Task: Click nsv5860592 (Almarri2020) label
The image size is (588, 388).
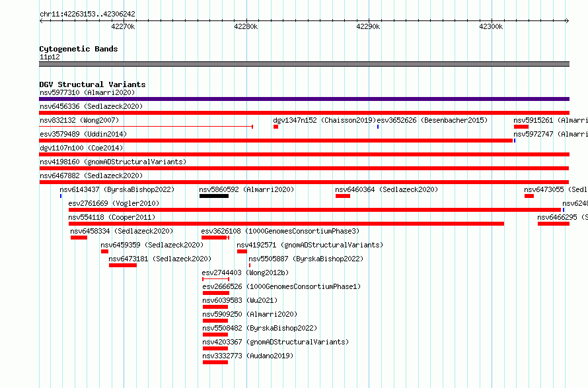Action: [246, 189]
